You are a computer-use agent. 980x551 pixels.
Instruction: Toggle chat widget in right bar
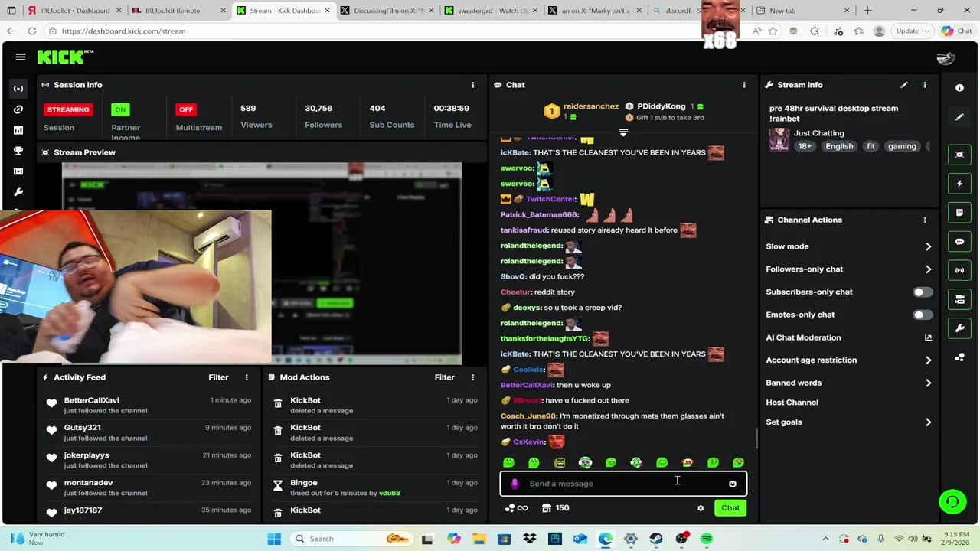click(959, 242)
